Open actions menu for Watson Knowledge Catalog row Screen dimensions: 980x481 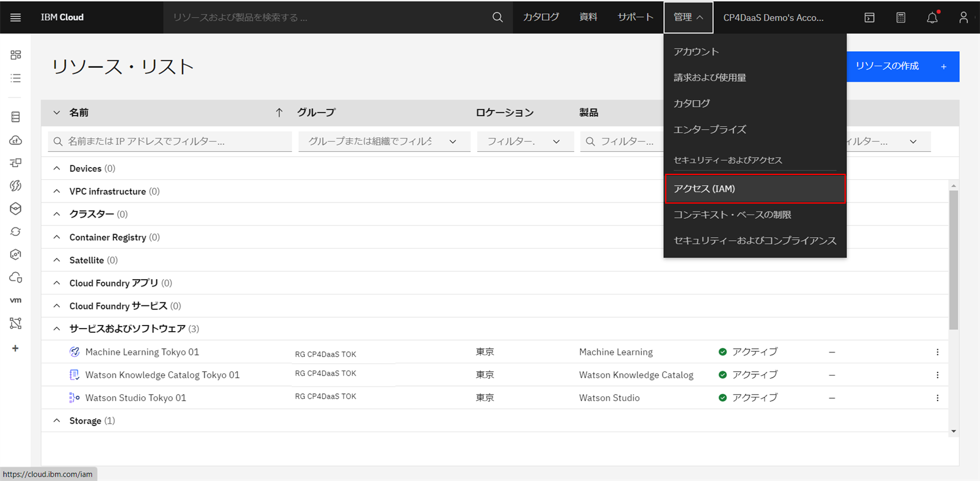pyautogui.click(x=937, y=375)
